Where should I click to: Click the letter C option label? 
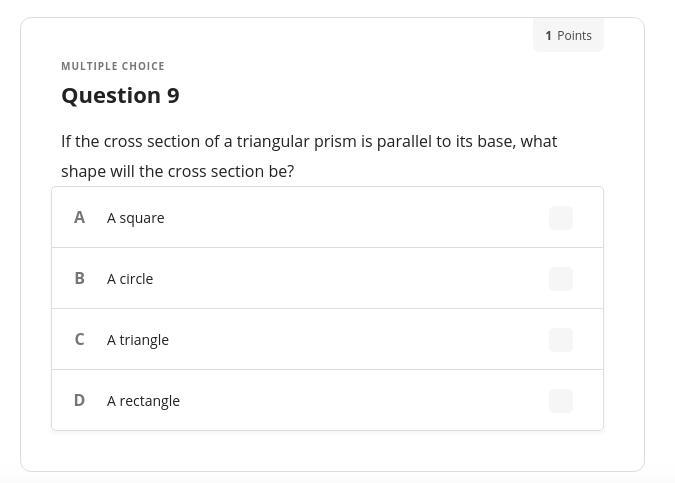(79, 340)
